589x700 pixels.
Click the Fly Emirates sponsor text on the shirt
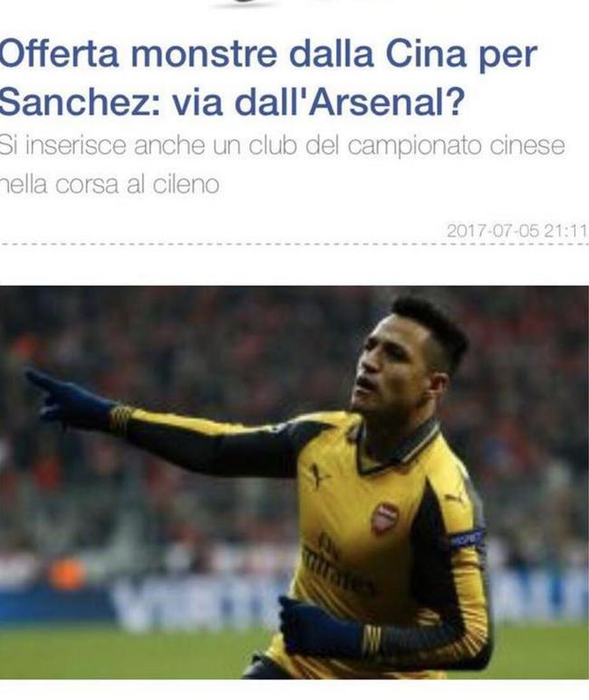[336, 564]
